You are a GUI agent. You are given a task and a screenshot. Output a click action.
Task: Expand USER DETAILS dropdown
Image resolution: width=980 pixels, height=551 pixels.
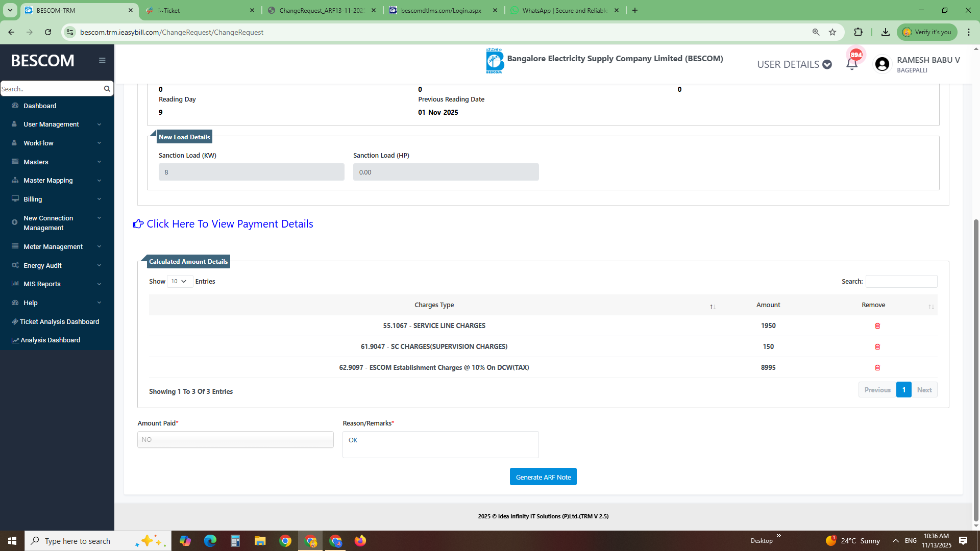pos(794,64)
